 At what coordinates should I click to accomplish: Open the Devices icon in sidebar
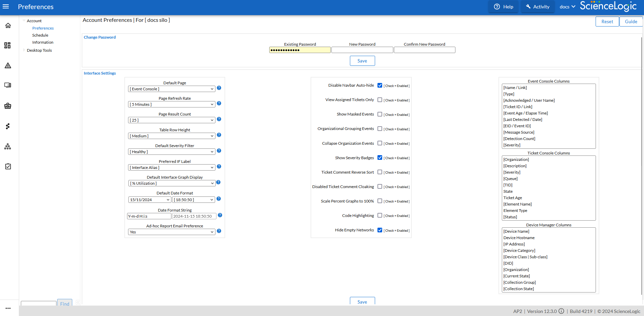click(8, 85)
